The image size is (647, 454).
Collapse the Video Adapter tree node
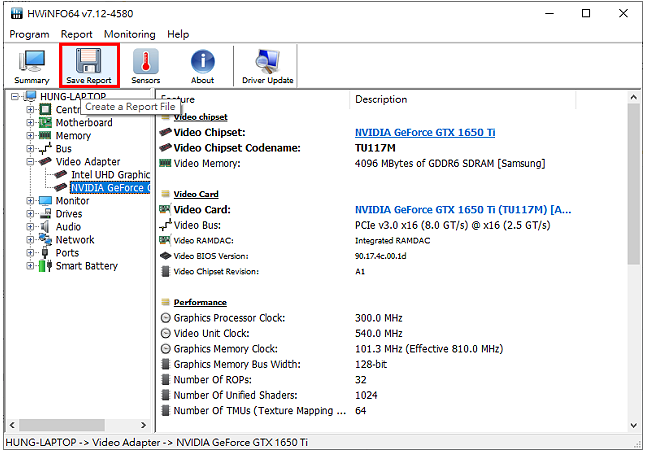30,162
